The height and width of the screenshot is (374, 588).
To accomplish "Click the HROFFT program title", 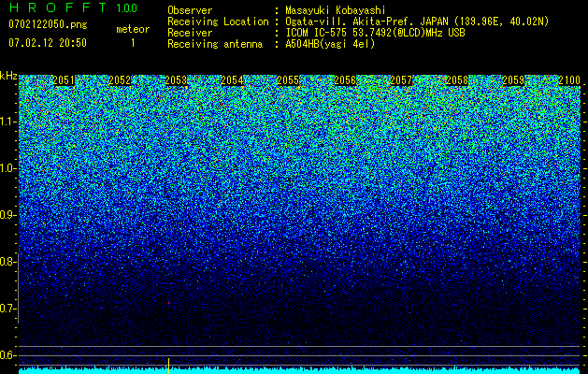I will pos(58,7).
